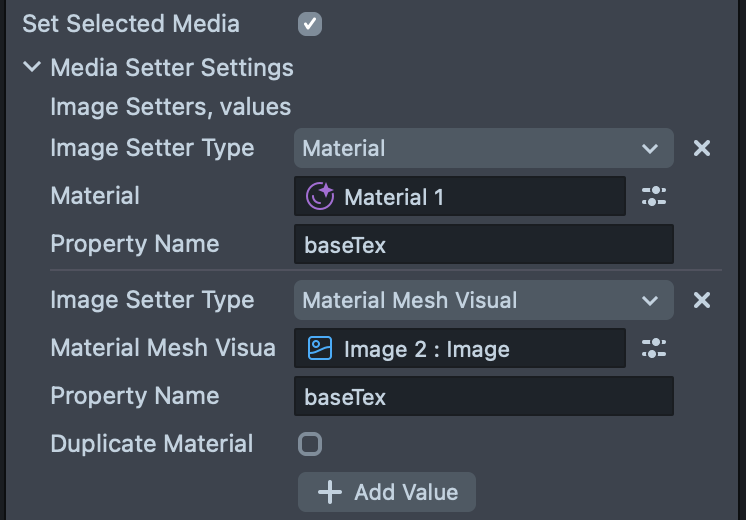Enable the Duplicate Material checkbox
The width and height of the screenshot is (746, 520).
pyautogui.click(x=310, y=444)
